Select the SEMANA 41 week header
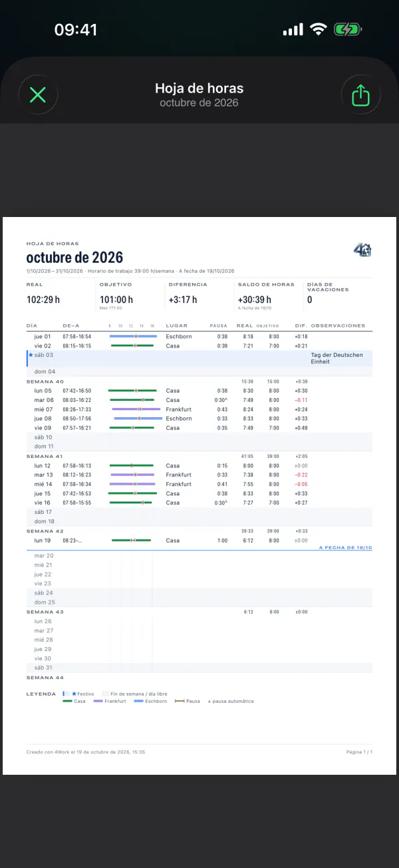The width and height of the screenshot is (399, 868). pyautogui.click(x=45, y=457)
